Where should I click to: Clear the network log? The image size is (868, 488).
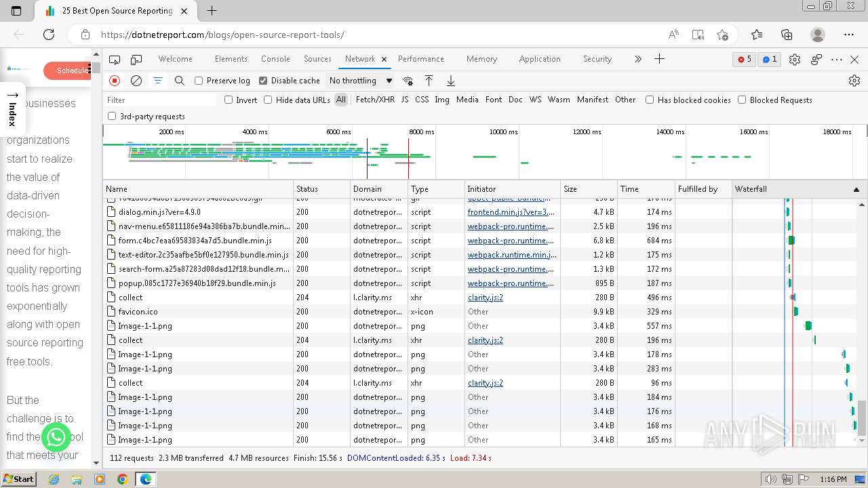(136, 81)
